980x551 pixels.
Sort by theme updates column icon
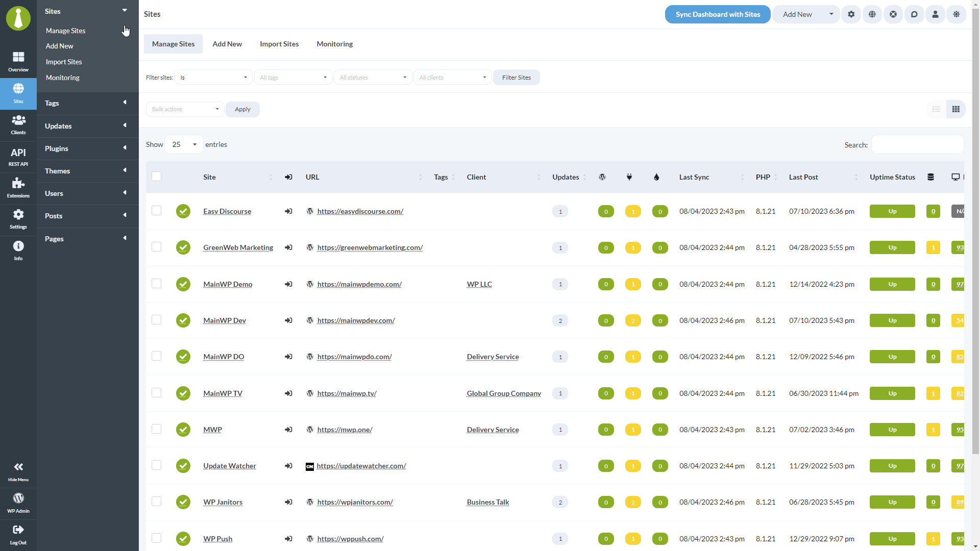click(x=656, y=177)
